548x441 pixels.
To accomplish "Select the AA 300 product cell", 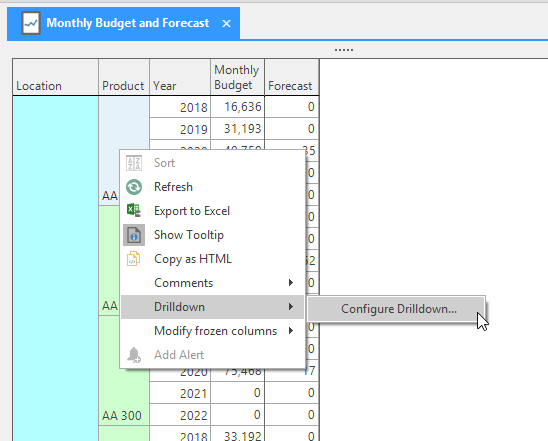I will coord(124,370).
